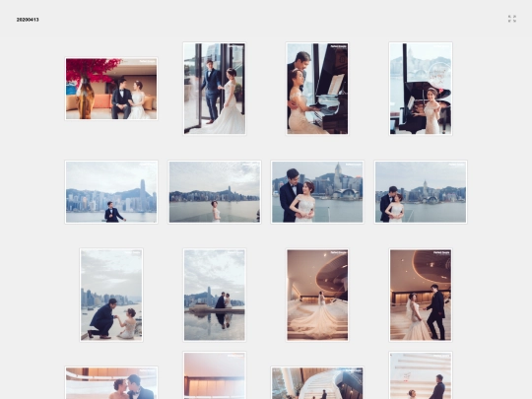Open photo of bride alone before harbour
This screenshot has width=532, height=399.
[x=215, y=192]
